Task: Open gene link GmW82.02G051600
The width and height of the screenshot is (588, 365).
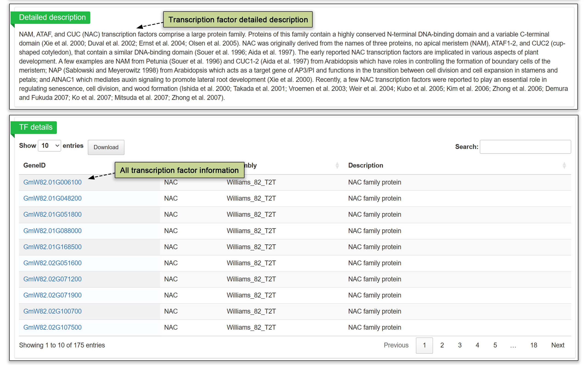Action: (x=52, y=263)
